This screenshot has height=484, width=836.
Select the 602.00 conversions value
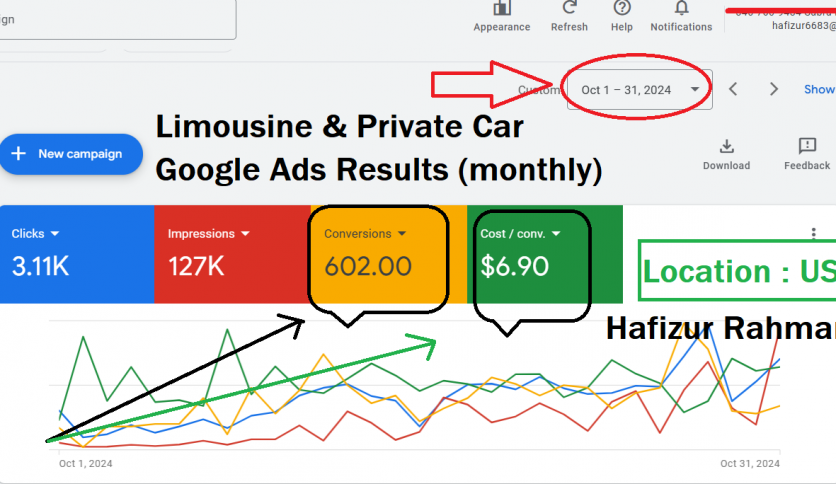click(x=368, y=266)
